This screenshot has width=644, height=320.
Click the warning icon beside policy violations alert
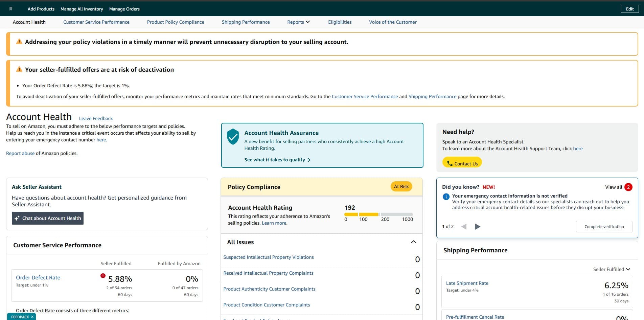(19, 42)
